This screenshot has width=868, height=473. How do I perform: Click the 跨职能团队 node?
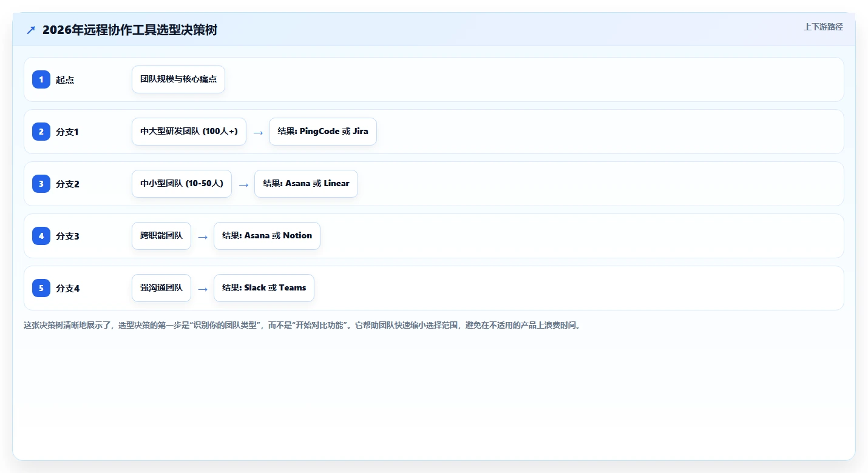tap(161, 236)
